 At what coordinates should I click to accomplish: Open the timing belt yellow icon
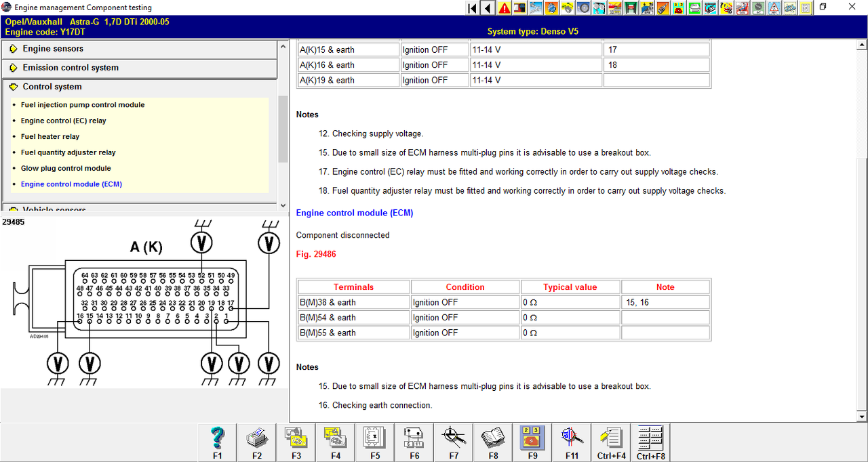click(x=568, y=8)
